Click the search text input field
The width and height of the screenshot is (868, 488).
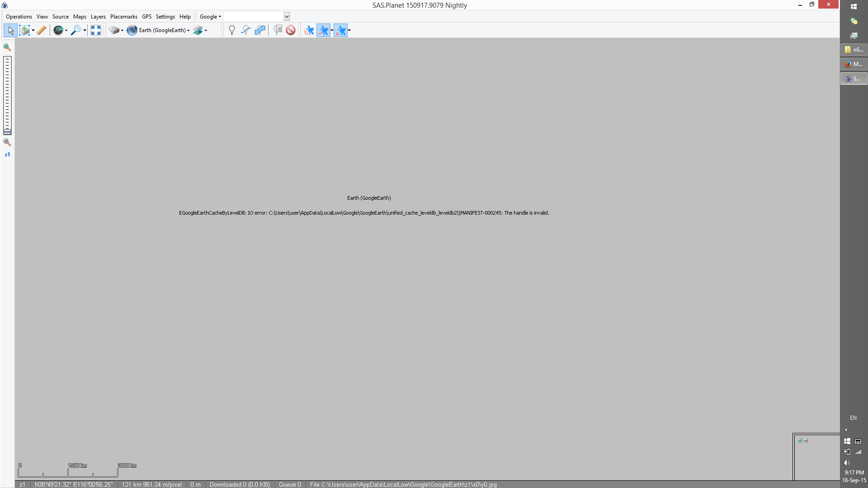(x=253, y=17)
